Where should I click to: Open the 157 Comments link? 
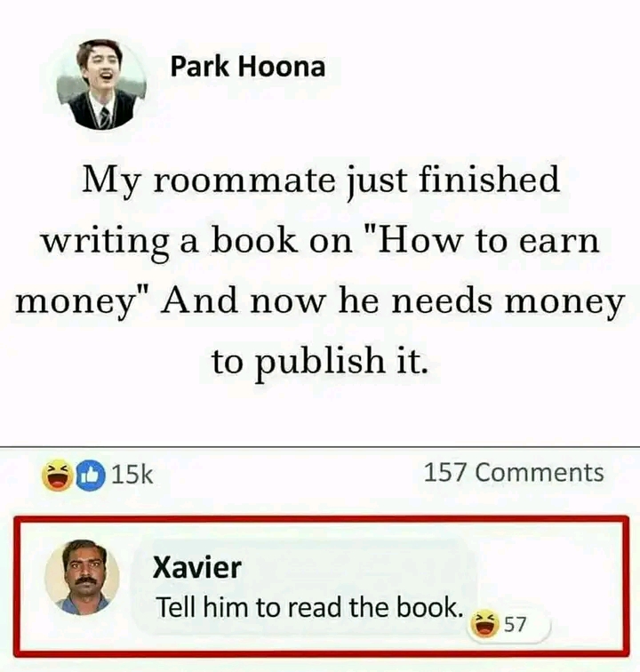pos(514,473)
